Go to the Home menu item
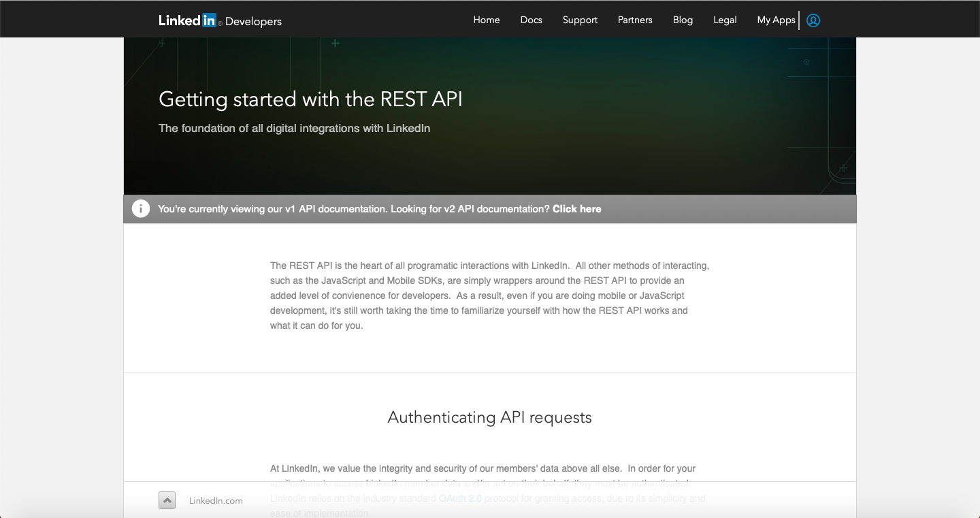980x518 pixels. pos(487,20)
